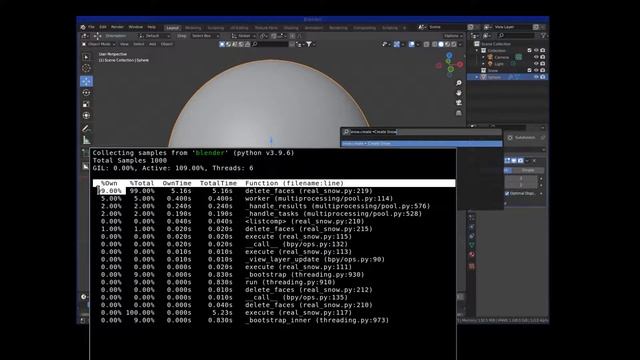Toggle the Optimal Display checkbox
The height and width of the screenshot is (360, 640).
(x=507, y=193)
